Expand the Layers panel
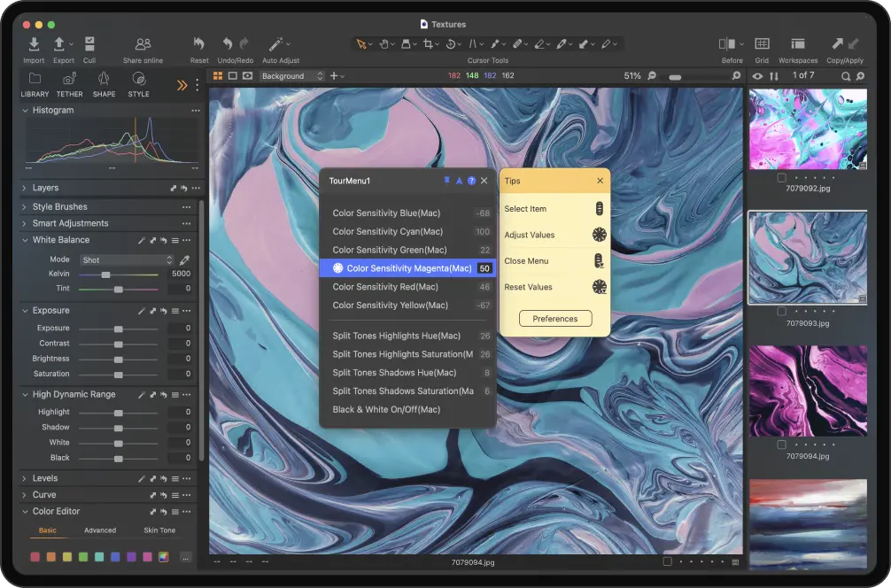Screen dimensions: 891x588 pos(25,188)
